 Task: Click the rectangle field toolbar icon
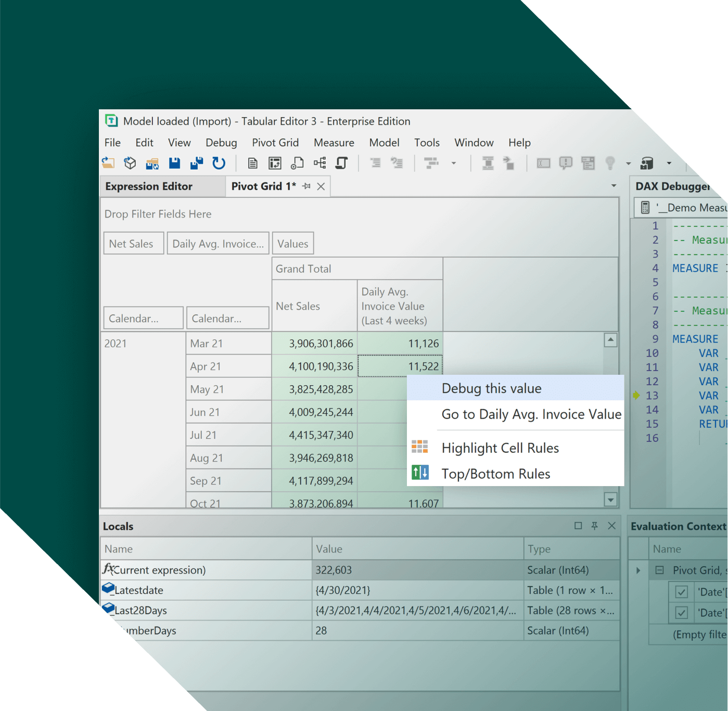coord(544,163)
